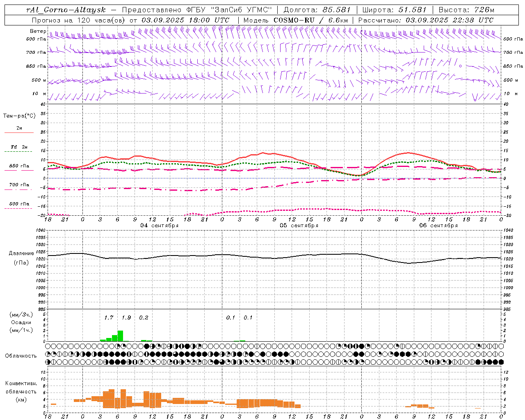Click the dash-dot line sample under 700 гПа legend

click(18, 189)
